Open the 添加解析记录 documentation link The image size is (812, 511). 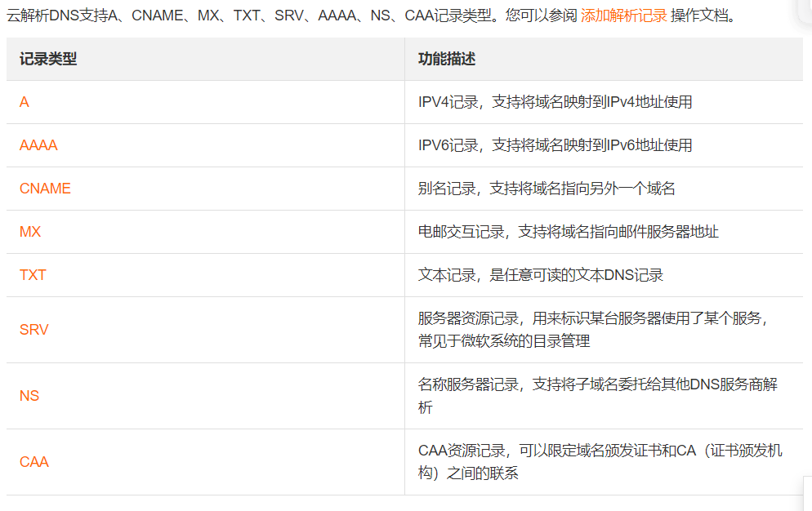click(x=623, y=16)
